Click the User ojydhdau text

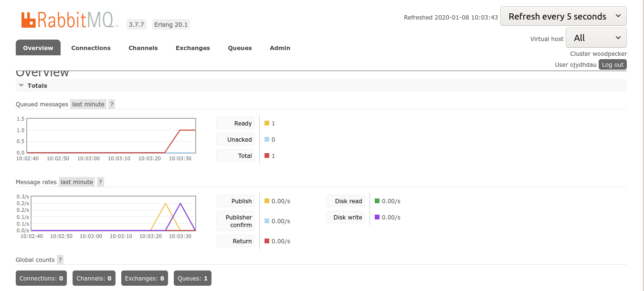576,64
